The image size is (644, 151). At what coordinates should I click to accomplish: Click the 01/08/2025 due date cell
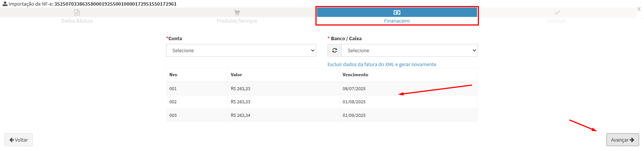(354, 102)
